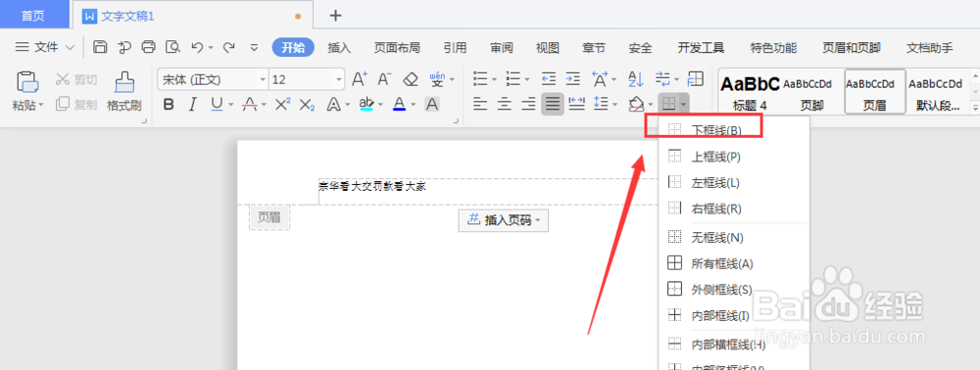Switch to the 页面布局 ribbon tab
Viewport: 980px width, 370px height.
397,47
